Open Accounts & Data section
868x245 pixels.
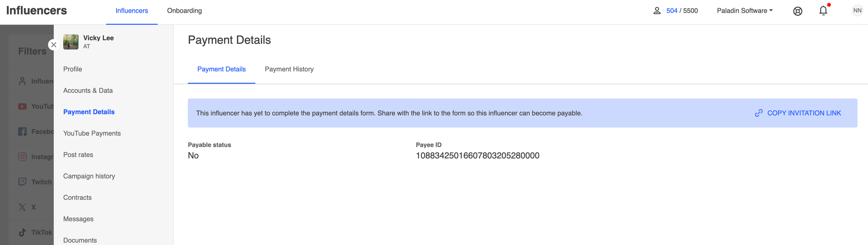[x=88, y=90]
